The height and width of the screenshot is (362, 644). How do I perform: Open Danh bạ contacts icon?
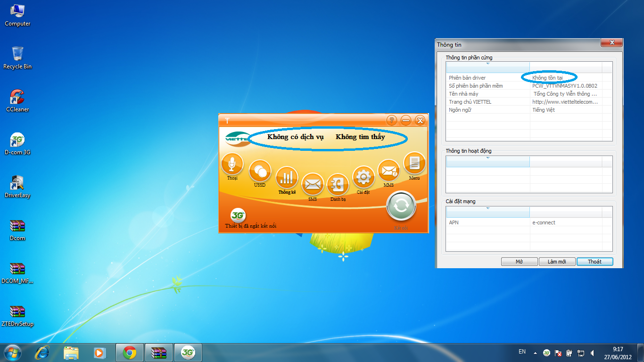[338, 184]
